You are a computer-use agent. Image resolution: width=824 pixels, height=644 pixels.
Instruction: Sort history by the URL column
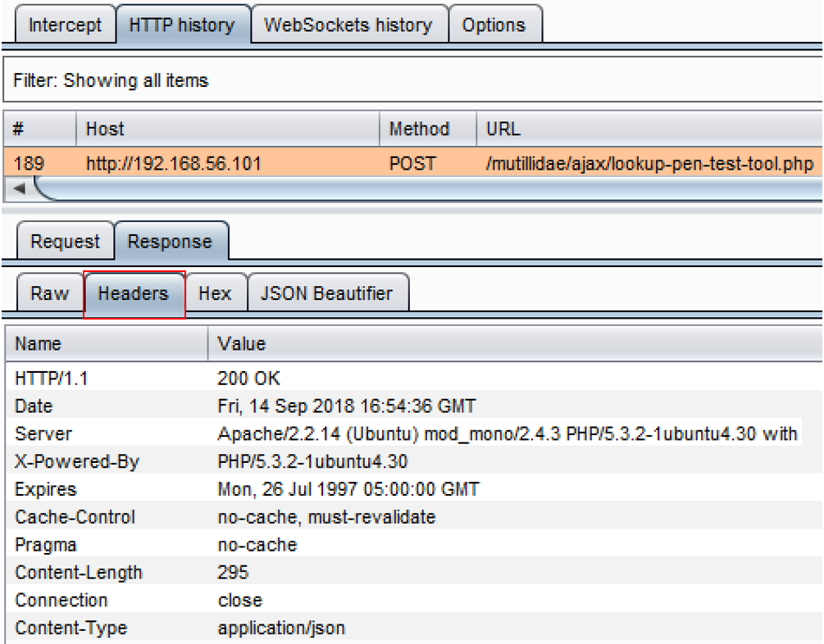[649, 129]
